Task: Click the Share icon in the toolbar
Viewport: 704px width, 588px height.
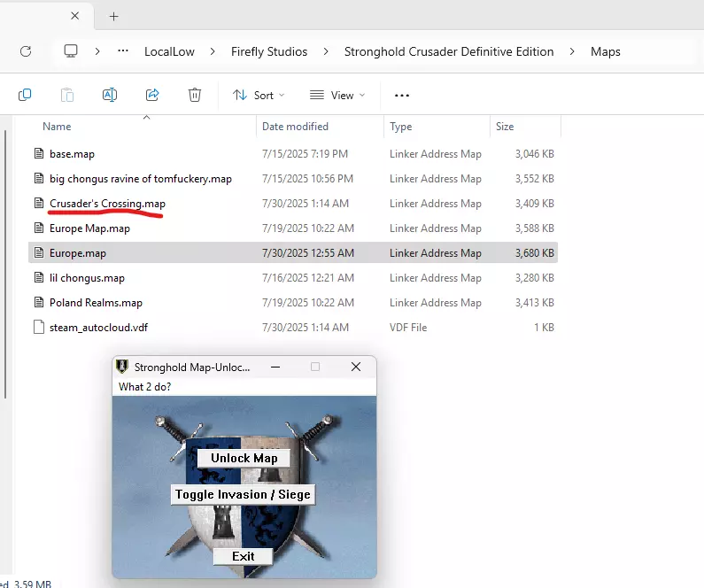Action: click(152, 95)
